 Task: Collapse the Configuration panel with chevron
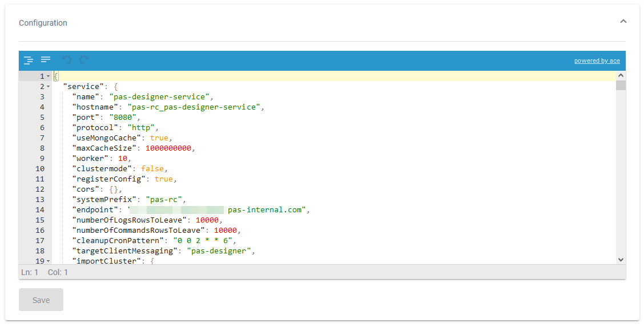[x=623, y=22]
